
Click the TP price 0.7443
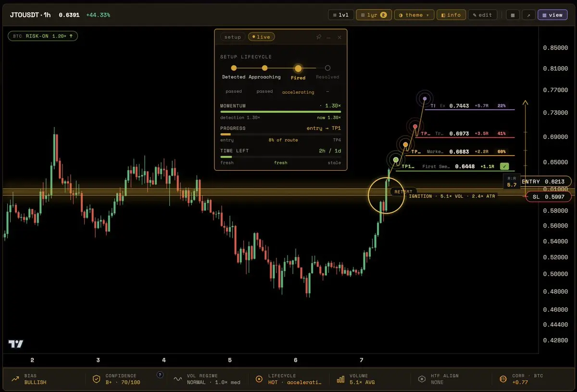[x=459, y=106]
